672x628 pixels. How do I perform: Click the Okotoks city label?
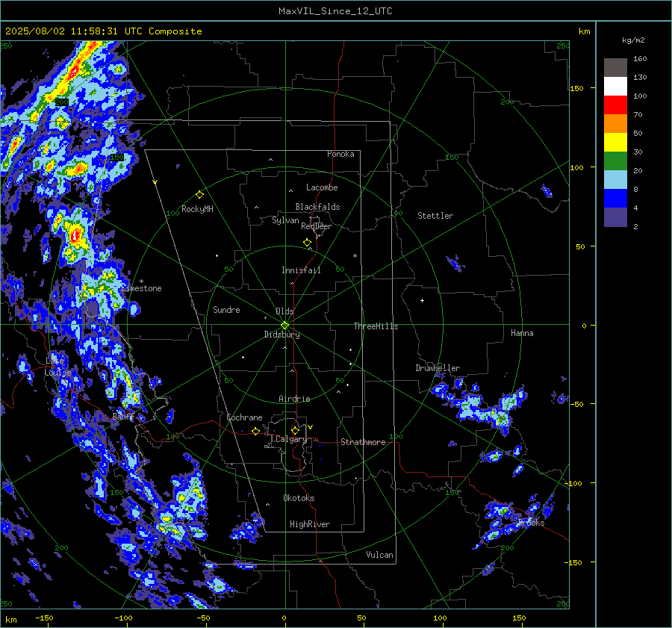click(x=299, y=498)
